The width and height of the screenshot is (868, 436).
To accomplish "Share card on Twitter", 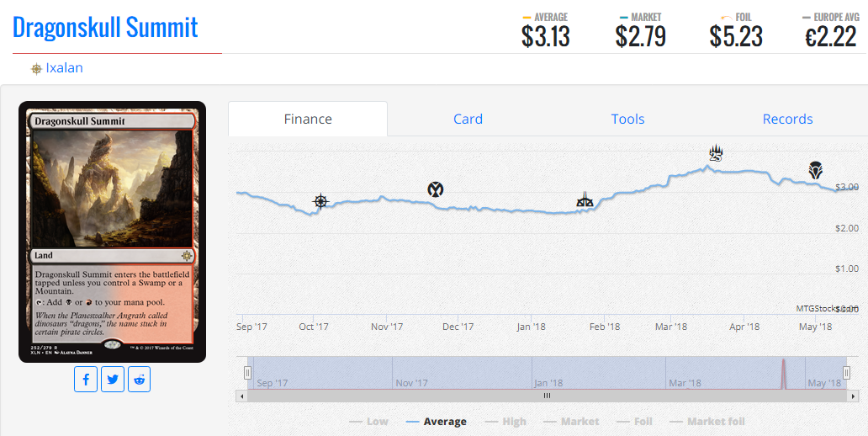I will click(113, 380).
